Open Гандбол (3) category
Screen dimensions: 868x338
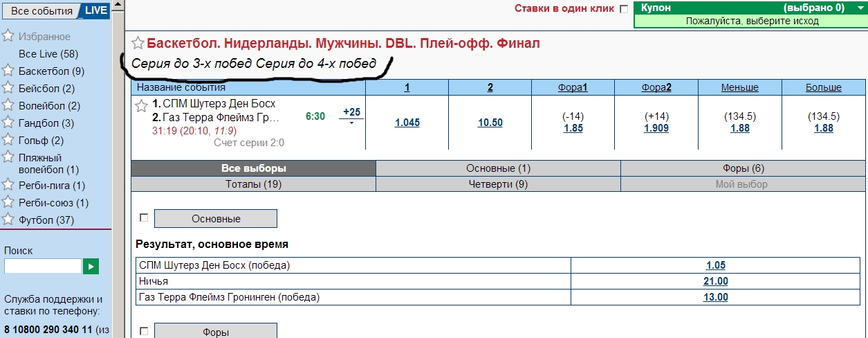pyautogui.click(x=46, y=123)
